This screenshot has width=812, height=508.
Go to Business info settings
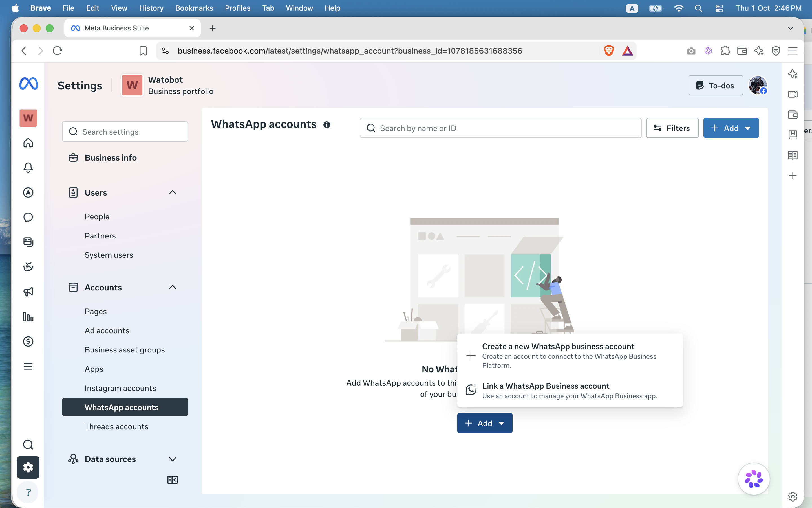point(111,157)
